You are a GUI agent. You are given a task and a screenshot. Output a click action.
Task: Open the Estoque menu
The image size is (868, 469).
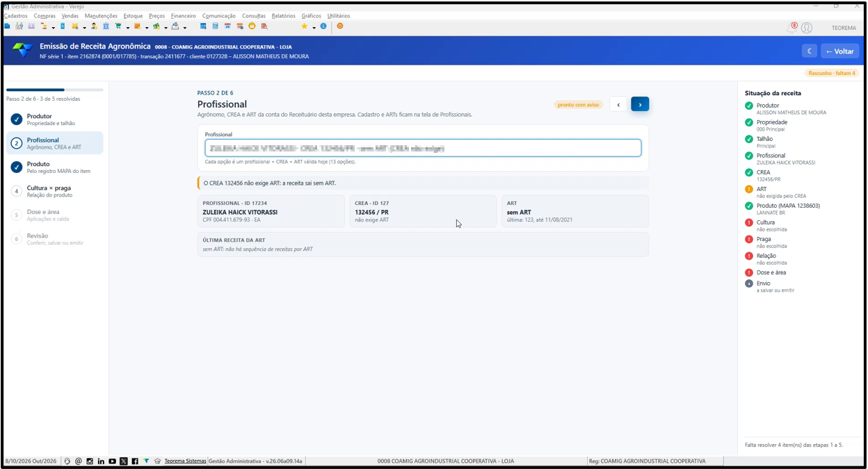(x=133, y=16)
